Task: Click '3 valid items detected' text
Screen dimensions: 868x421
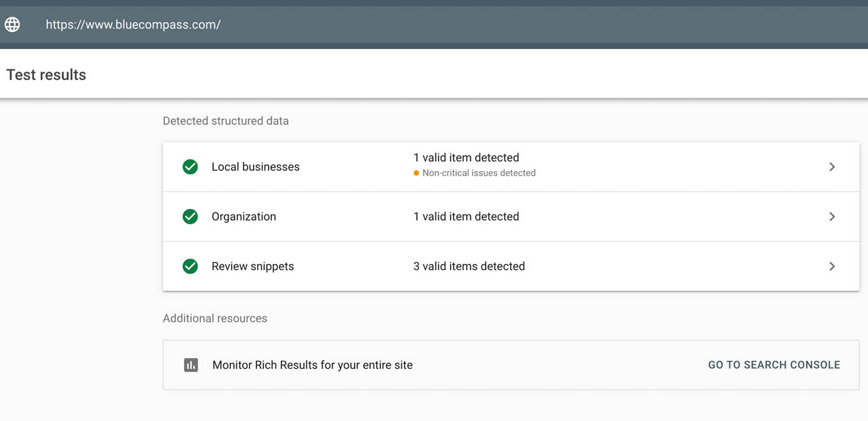Action: [x=469, y=266]
